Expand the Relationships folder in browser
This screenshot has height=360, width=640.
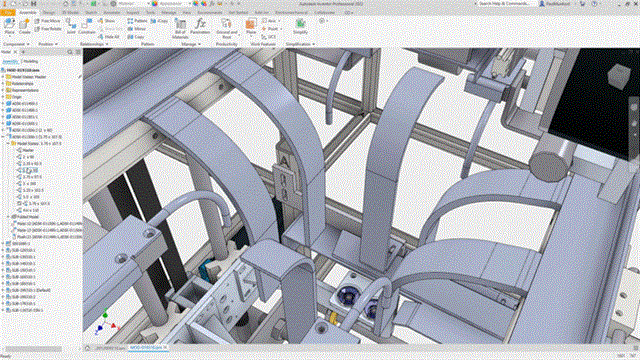point(3,83)
